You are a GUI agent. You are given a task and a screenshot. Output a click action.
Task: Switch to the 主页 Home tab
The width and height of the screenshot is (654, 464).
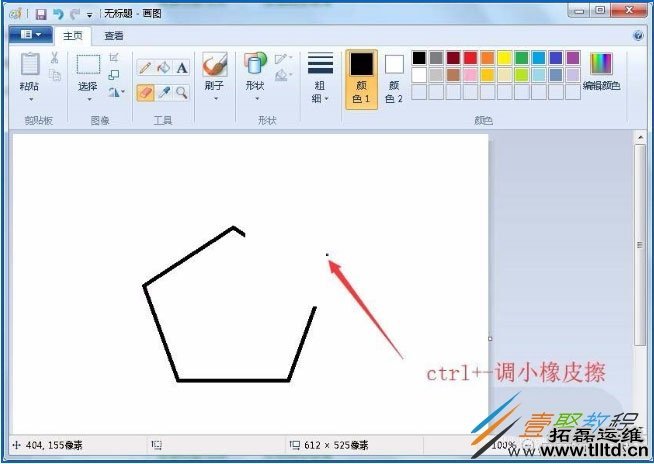73,36
